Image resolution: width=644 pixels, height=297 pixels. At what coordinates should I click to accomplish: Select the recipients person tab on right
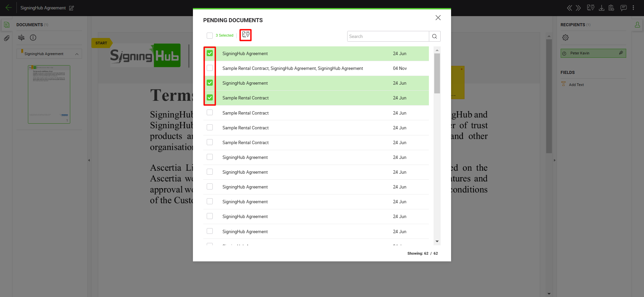click(637, 25)
